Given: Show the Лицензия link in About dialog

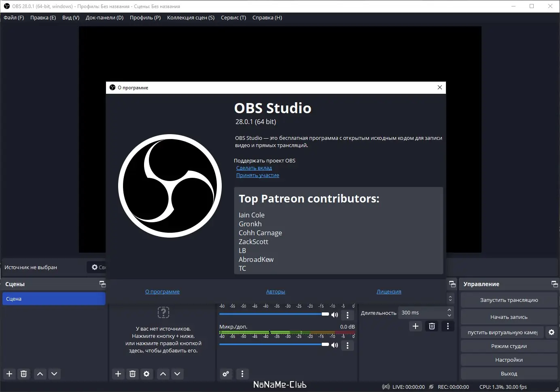Looking at the screenshot, I should click(389, 292).
